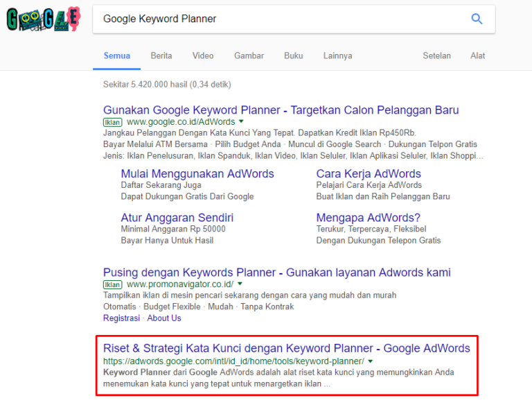Screen dimensions: 532x405
Task: Click 'Minimal Anggaran Rp 50000' text
Action: (x=173, y=229)
